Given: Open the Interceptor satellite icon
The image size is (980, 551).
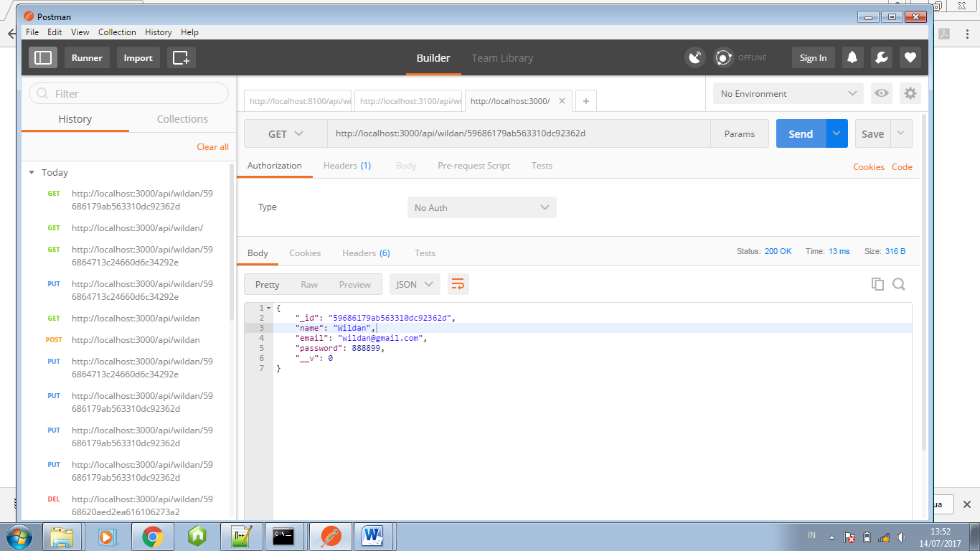Looking at the screenshot, I should 695,57.
